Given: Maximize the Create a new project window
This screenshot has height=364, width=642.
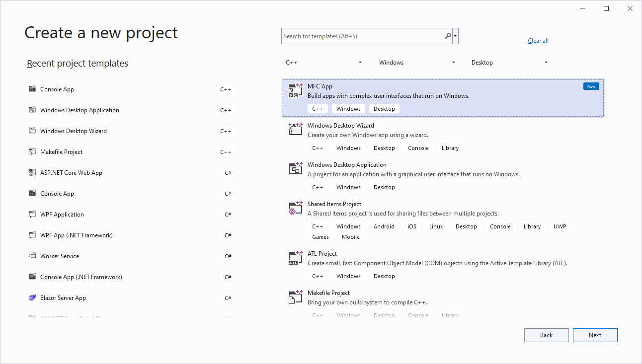Looking at the screenshot, I should click(x=606, y=8).
